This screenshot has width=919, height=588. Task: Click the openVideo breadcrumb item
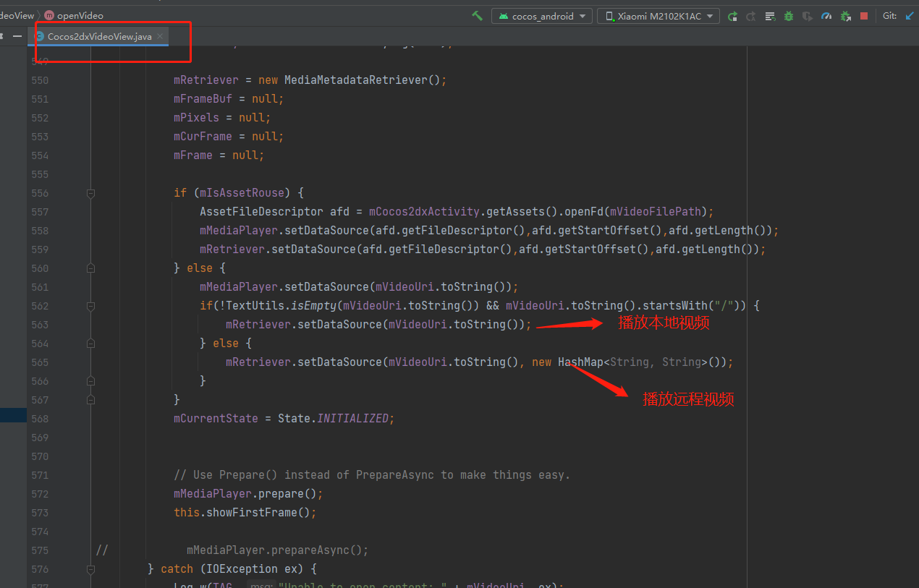pyautogui.click(x=80, y=15)
